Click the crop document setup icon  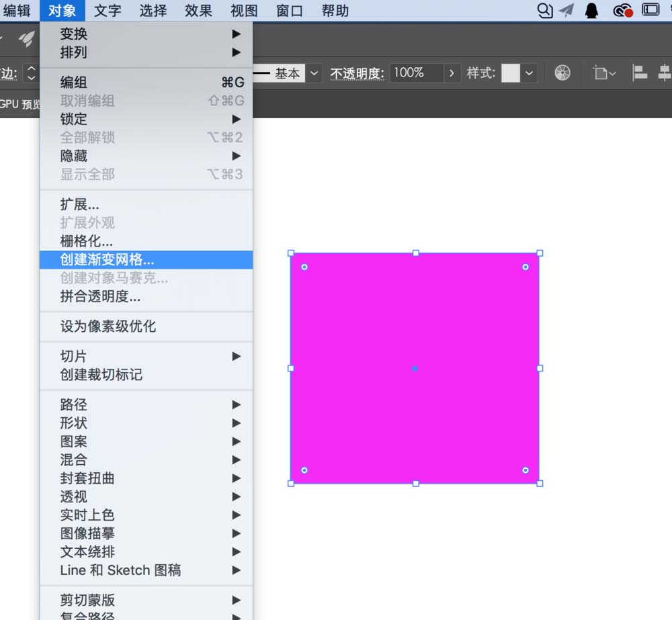point(603,72)
